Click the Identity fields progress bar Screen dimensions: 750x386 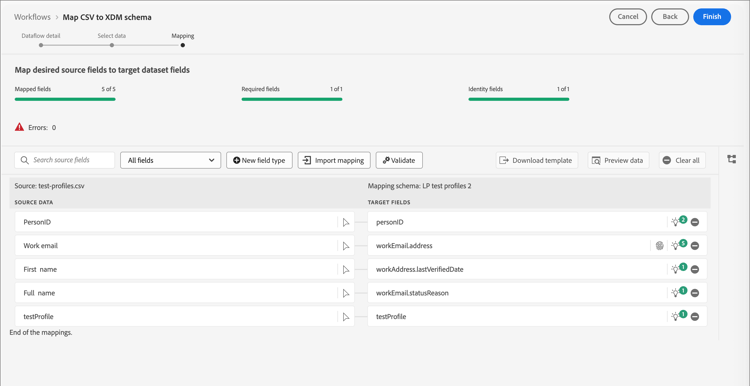(x=518, y=99)
